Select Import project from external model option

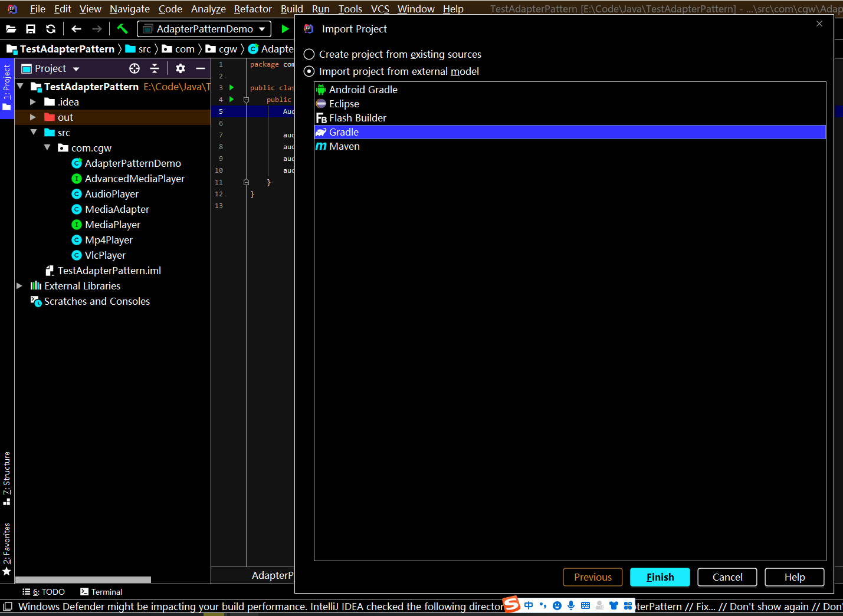[x=391, y=71]
